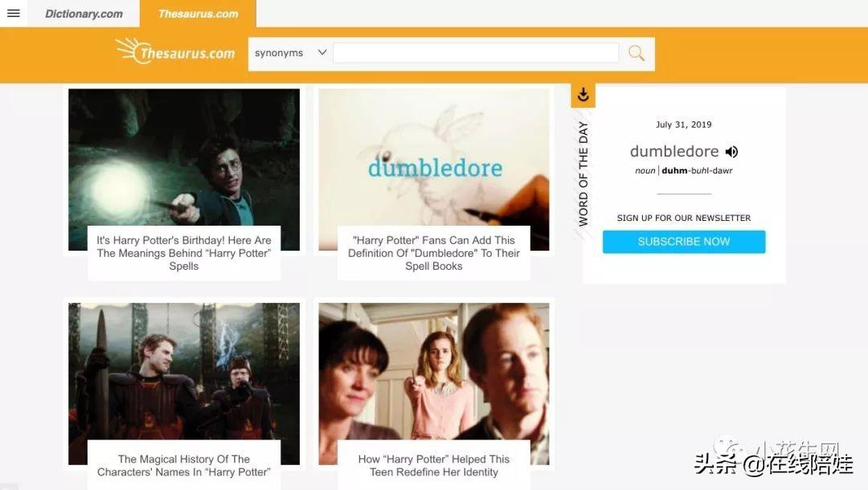Select the Thesaurus.com tab

point(199,14)
